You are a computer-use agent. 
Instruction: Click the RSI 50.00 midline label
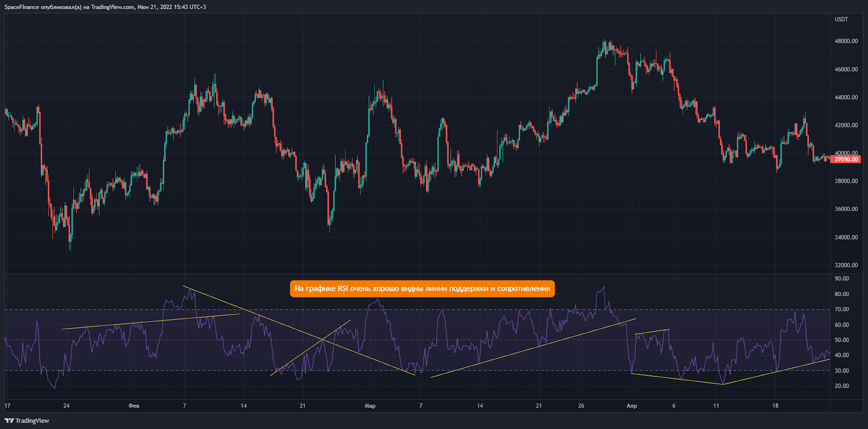pos(842,340)
